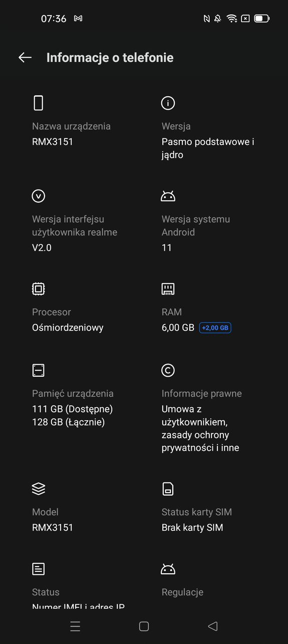Tap the storage icon above Pamięć urządzenia
288x644 pixels.
click(x=39, y=370)
